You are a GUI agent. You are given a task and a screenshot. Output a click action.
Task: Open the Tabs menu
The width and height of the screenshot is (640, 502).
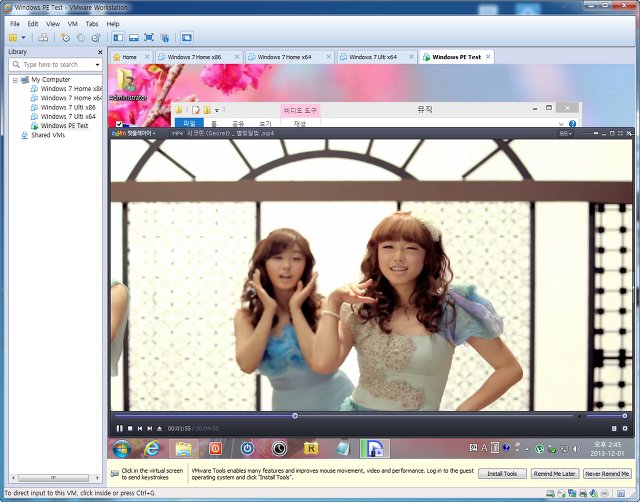pos(92,24)
